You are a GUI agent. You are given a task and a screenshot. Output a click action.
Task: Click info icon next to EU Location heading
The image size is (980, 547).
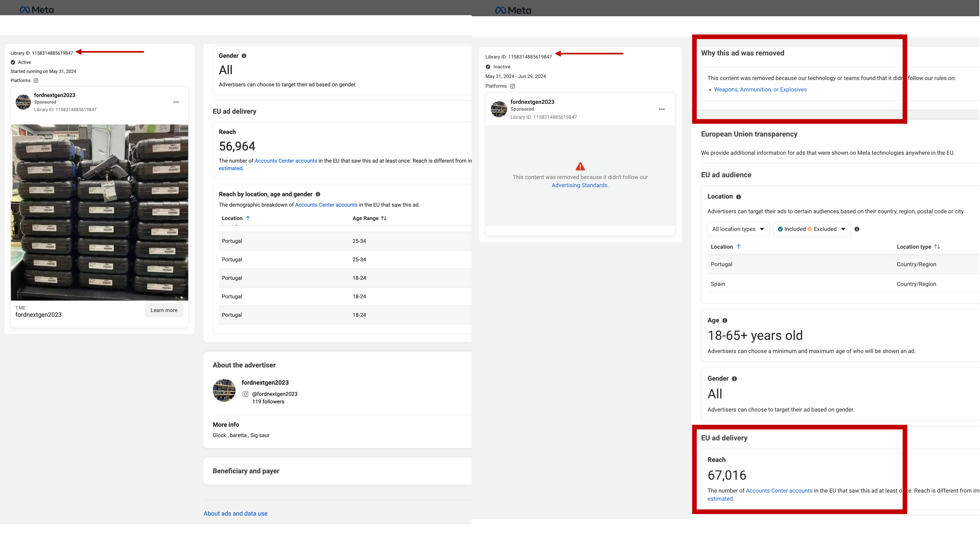[738, 197]
